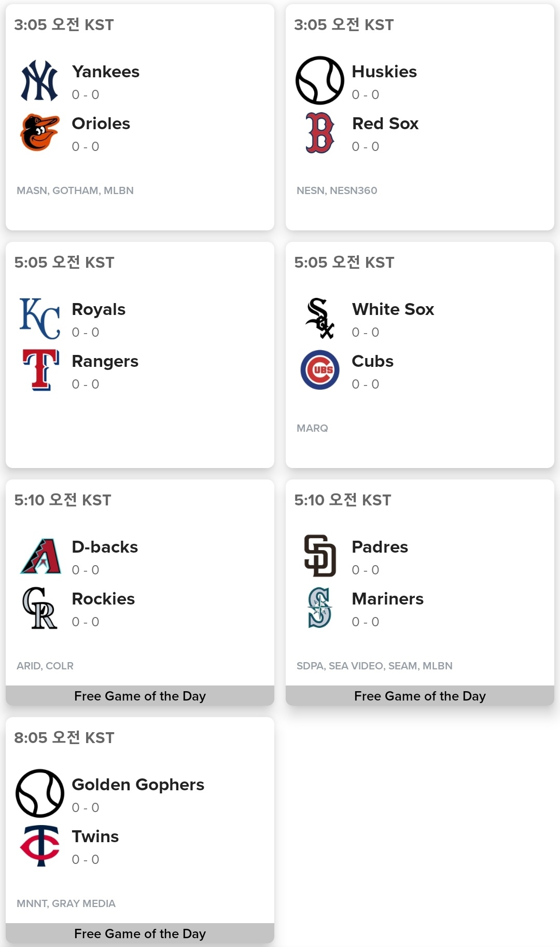This screenshot has height=947, width=560.
Task: Click the White Sox logo
Action: (x=319, y=318)
